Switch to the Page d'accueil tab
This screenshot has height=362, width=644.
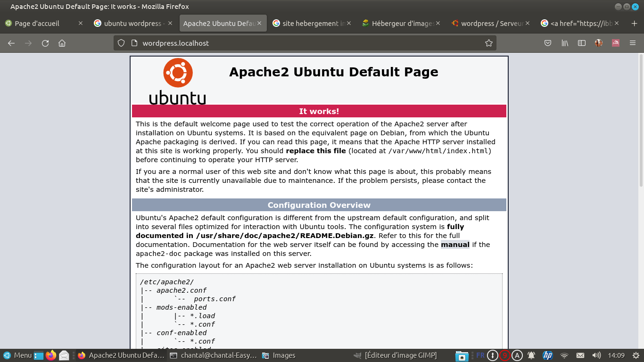tap(44, 23)
